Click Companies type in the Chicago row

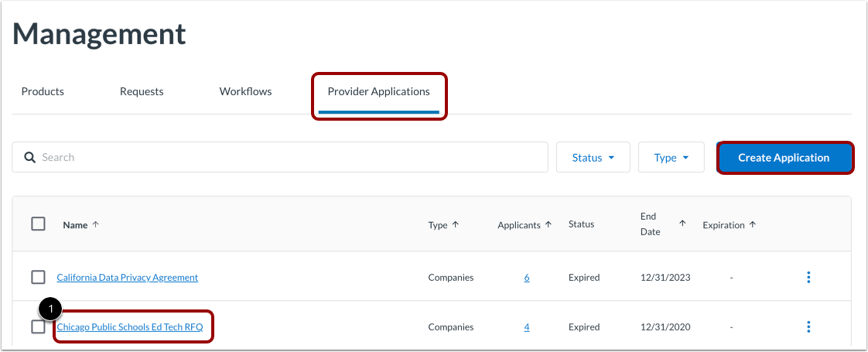450,327
